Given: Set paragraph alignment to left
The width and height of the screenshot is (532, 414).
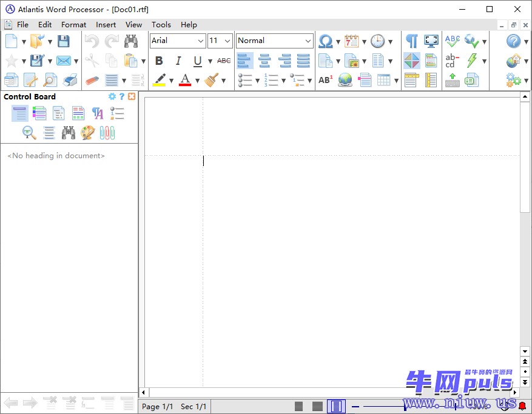Looking at the screenshot, I should coord(244,61).
